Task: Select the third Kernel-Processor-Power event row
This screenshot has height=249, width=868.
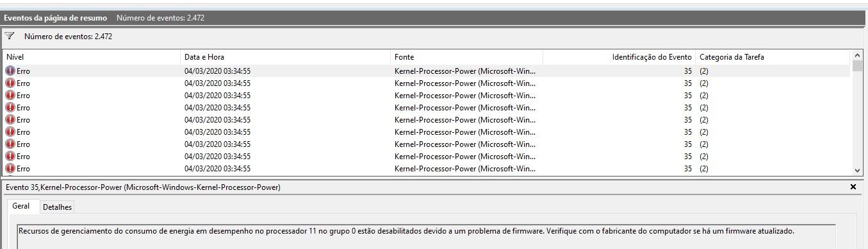Action: tap(426, 96)
